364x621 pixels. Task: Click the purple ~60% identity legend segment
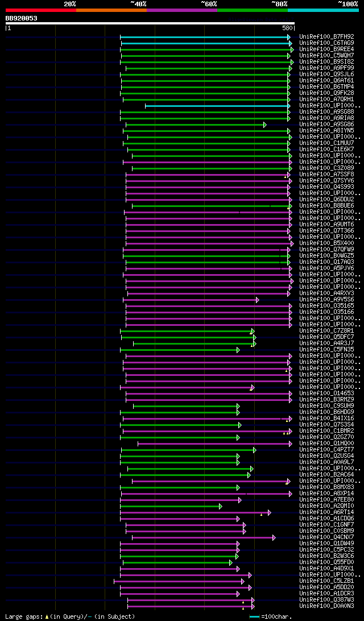182,10
